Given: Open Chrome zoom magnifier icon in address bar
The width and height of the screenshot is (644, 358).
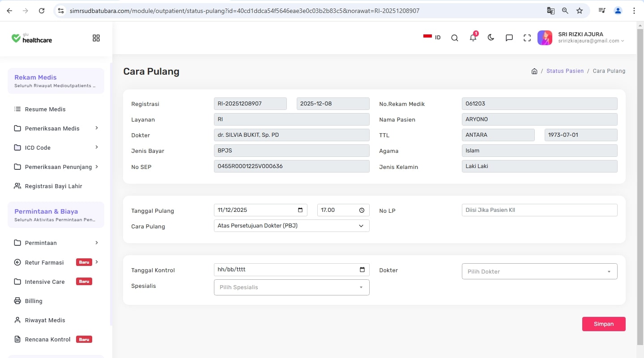Looking at the screenshot, I should coord(565,11).
